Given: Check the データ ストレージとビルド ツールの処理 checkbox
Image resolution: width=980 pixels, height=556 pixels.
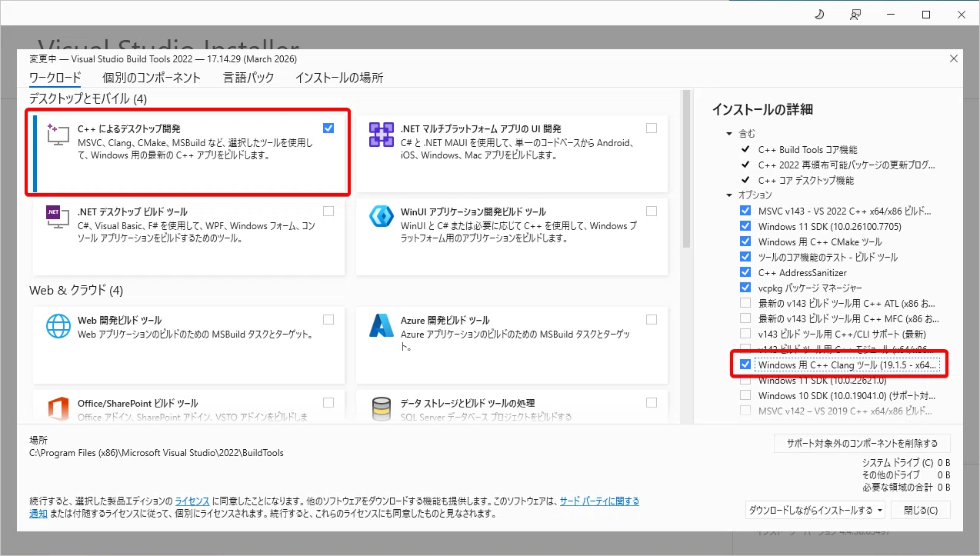Looking at the screenshot, I should [652, 402].
